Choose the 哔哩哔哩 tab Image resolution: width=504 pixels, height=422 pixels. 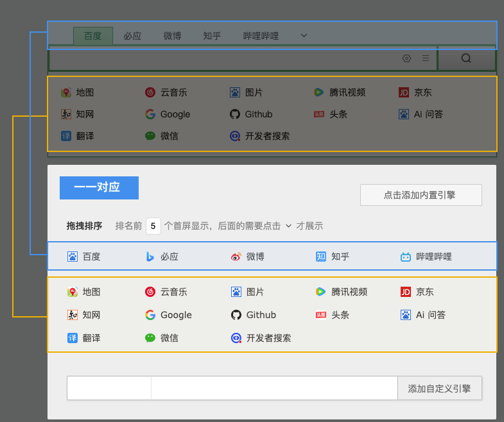coord(261,36)
